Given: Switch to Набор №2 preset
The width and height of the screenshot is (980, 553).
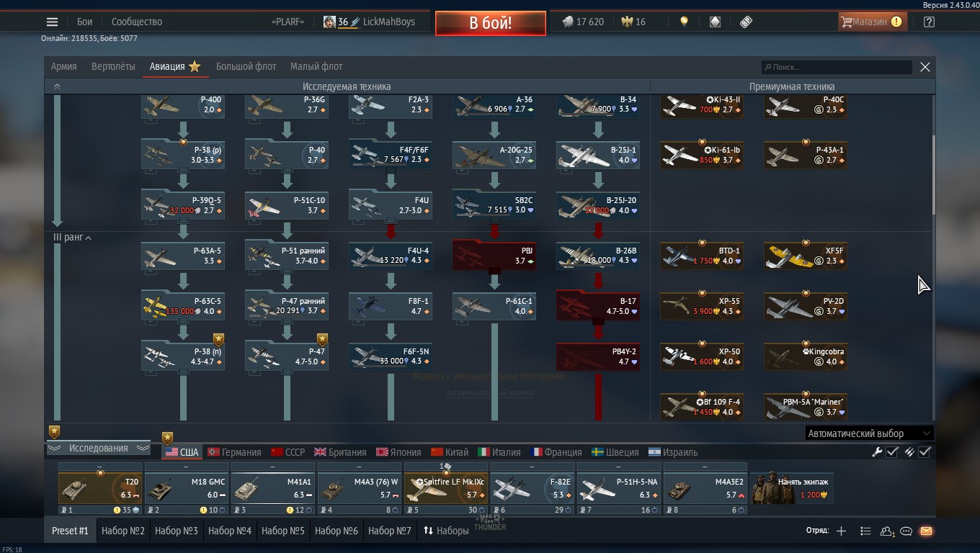Looking at the screenshot, I should (123, 531).
